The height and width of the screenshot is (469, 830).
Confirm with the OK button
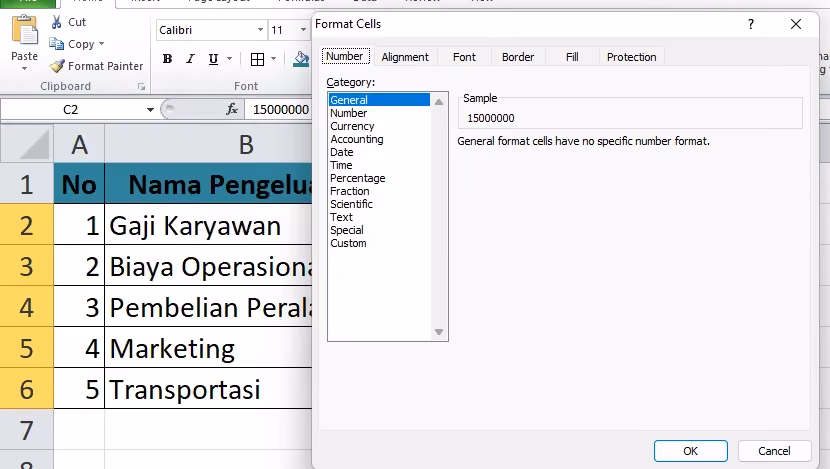click(690, 451)
